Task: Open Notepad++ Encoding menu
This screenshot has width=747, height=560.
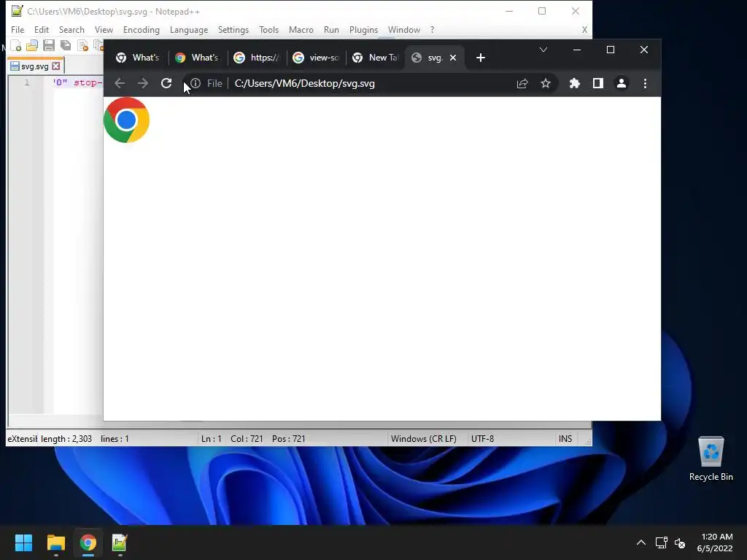Action: (x=141, y=29)
